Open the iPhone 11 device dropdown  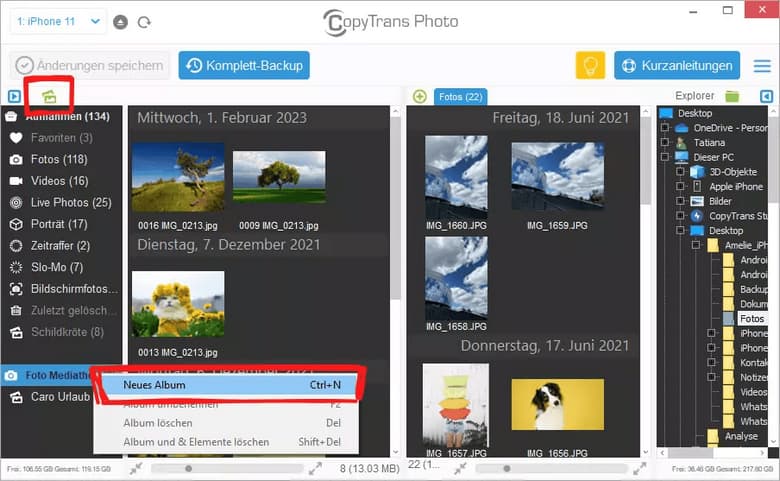[58, 22]
